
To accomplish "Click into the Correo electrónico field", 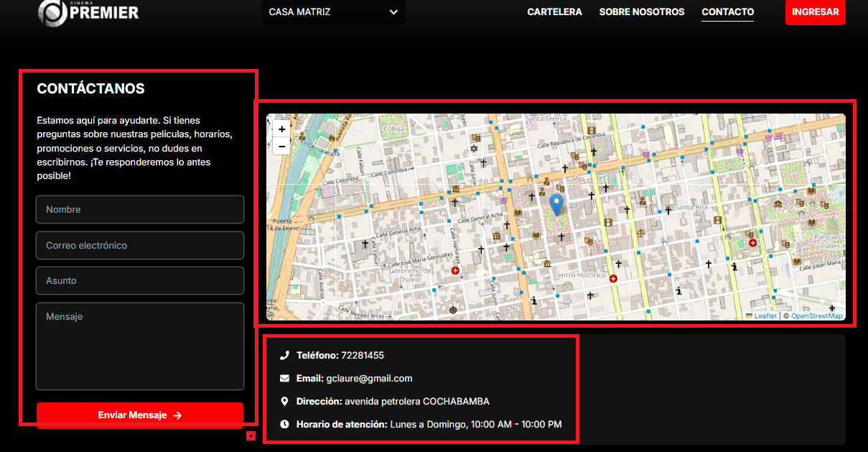I will pyautogui.click(x=140, y=246).
